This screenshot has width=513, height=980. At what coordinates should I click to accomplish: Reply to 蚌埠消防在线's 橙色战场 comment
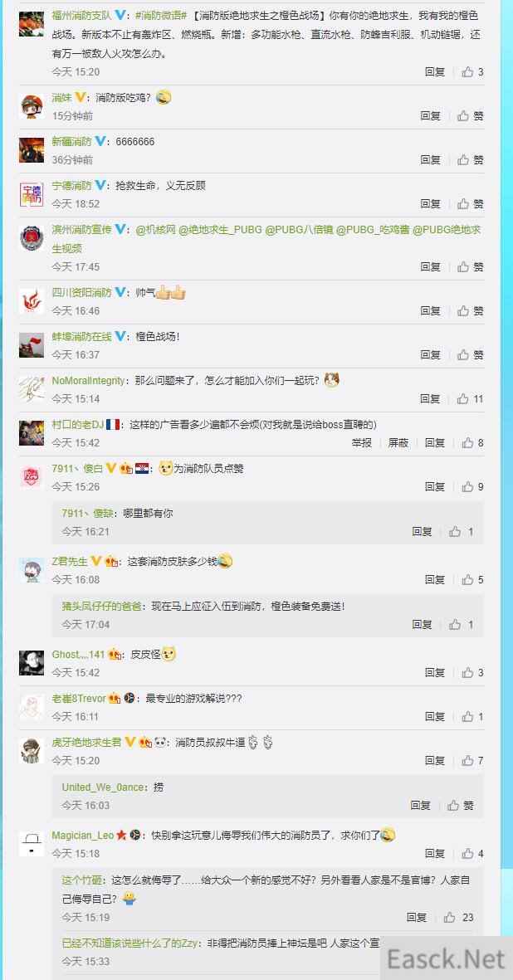click(431, 355)
